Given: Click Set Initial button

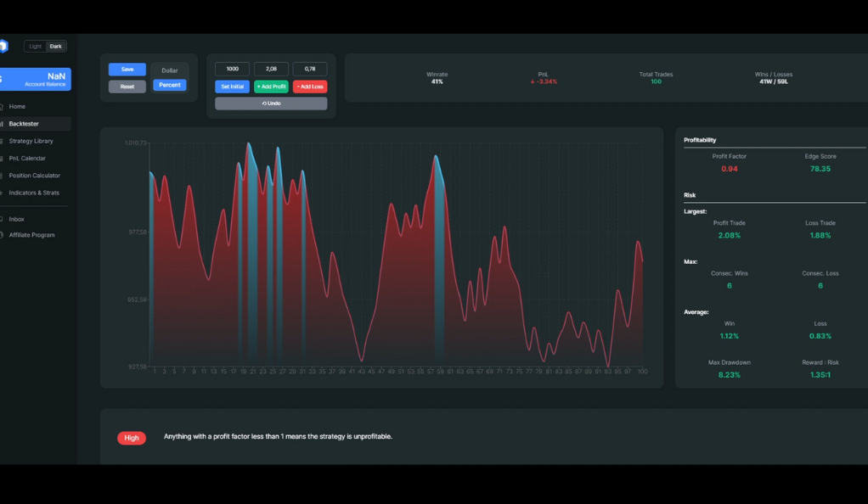Looking at the screenshot, I should click(232, 87).
